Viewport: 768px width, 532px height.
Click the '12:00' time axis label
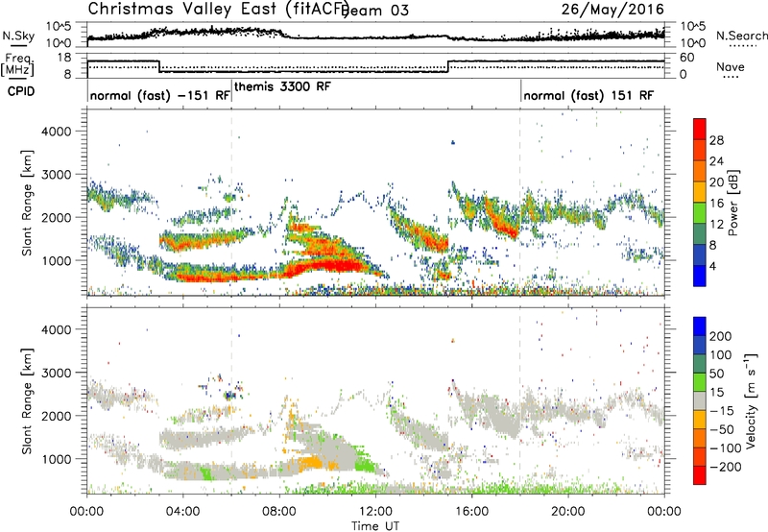point(375,512)
